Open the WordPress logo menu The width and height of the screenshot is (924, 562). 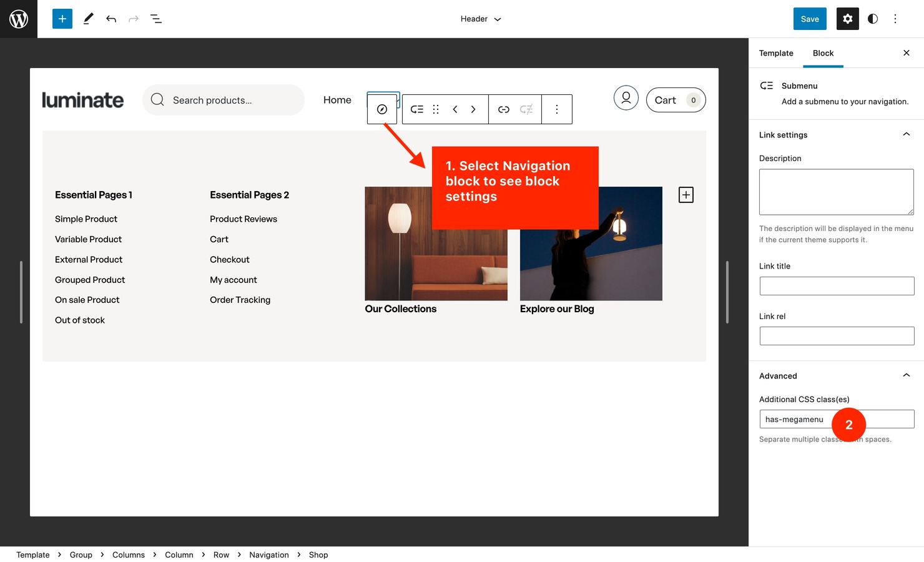pyautogui.click(x=19, y=19)
